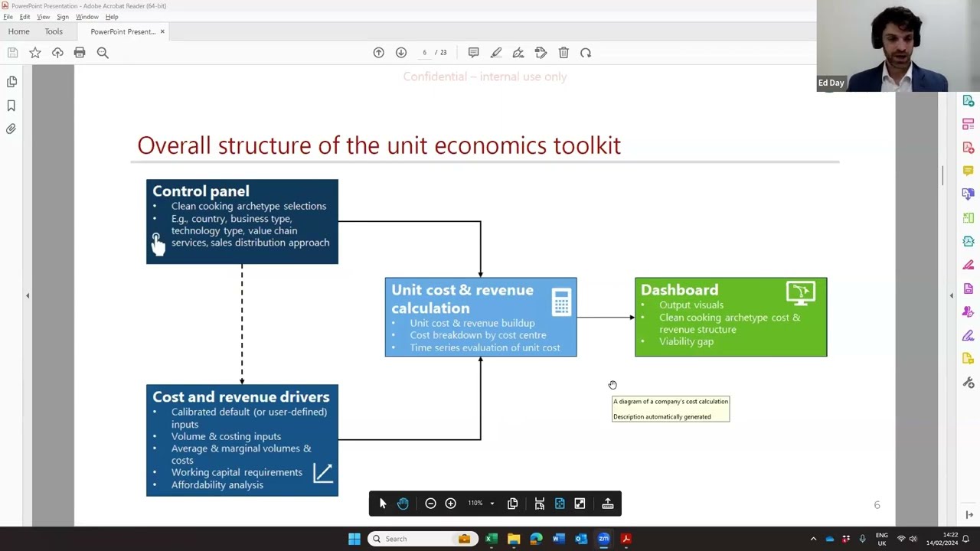Toggle fit to width scrolling mode
Image resolution: width=980 pixels, height=551 pixels.
(540, 504)
